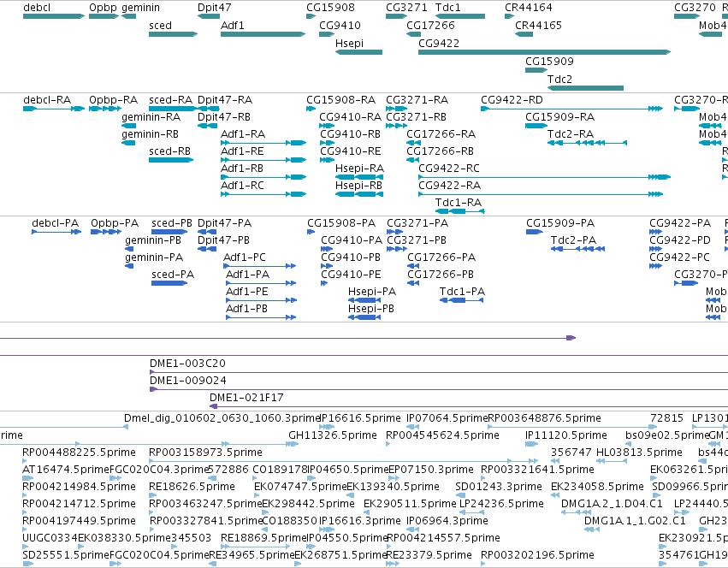Open transcript Adf1-RC
This screenshot has height=568, width=728.
[x=263, y=194]
